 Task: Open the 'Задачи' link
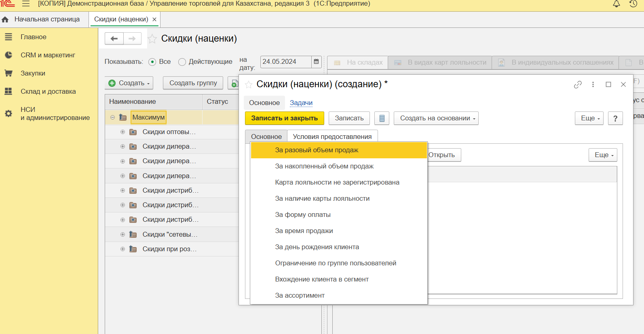[301, 103]
